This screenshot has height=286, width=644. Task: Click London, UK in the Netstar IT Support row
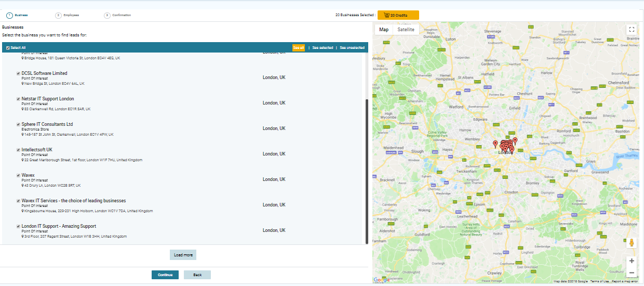pos(274,103)
